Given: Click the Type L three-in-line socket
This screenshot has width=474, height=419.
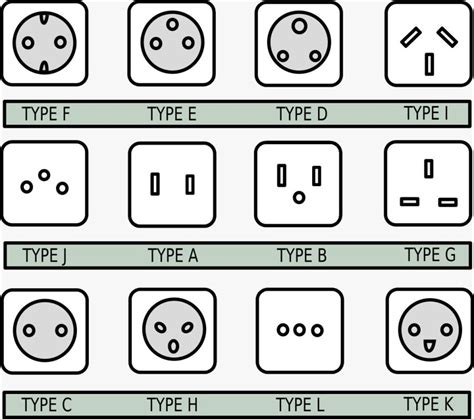Looking at the screenshot, I should [x=300, y=331].
